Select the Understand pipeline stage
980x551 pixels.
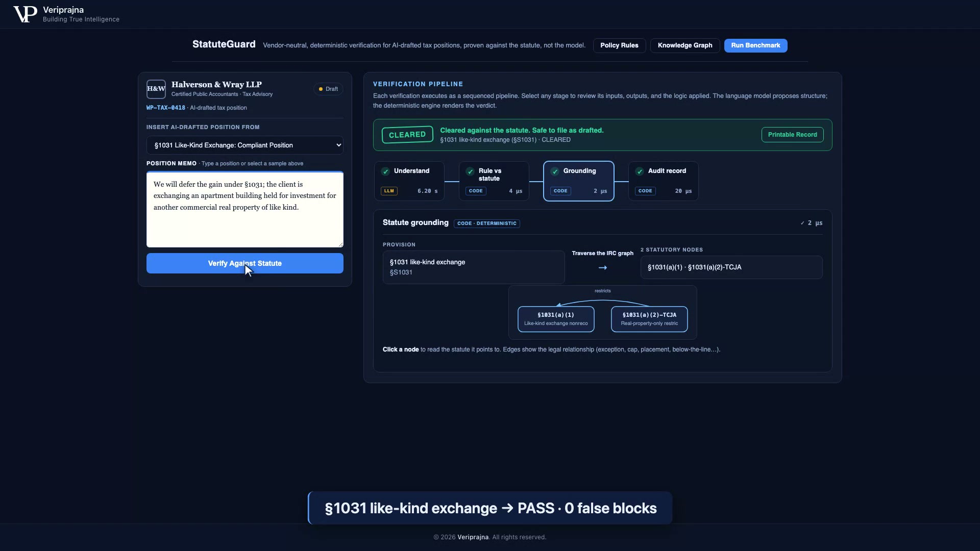pos(409,181)
